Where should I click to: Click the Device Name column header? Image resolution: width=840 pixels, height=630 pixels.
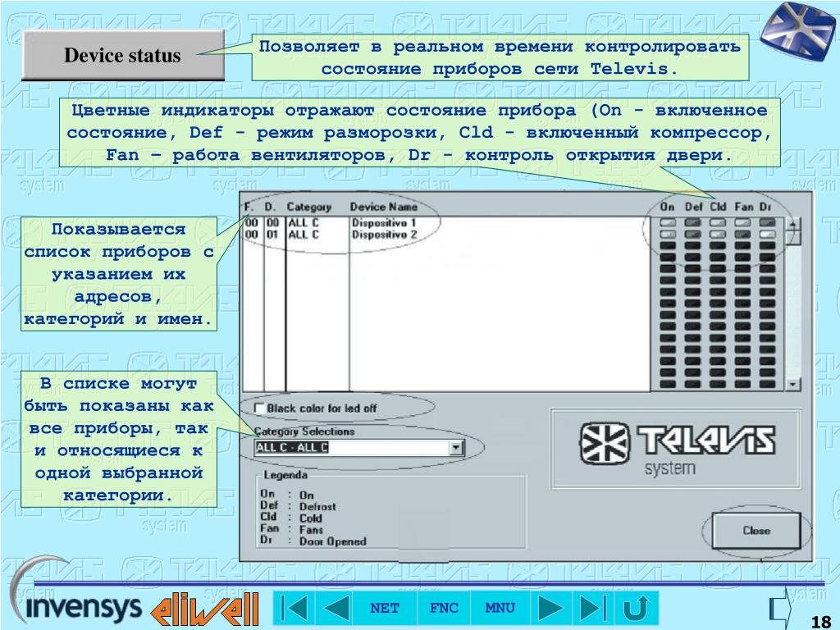click(384, 207)
